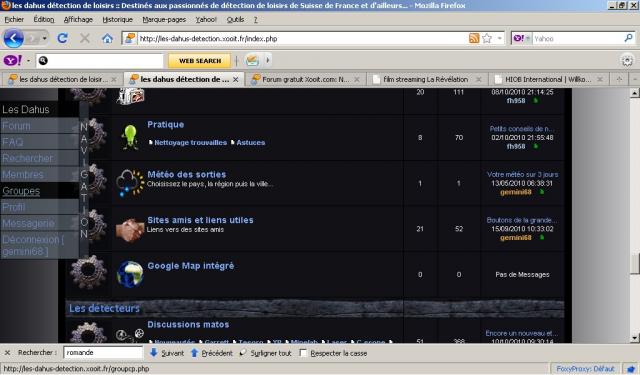Toggle Surligner tout highlighting

266,353
